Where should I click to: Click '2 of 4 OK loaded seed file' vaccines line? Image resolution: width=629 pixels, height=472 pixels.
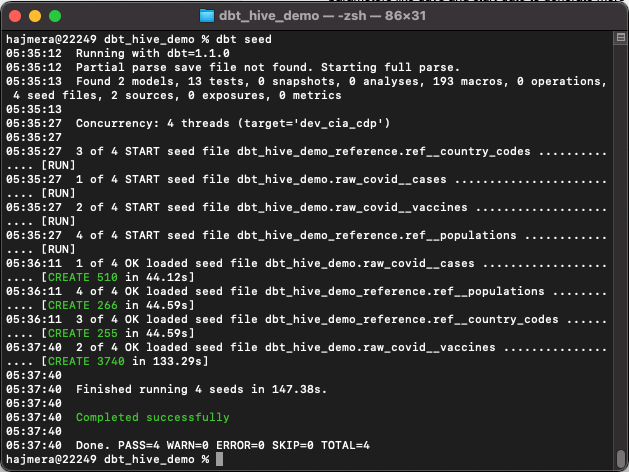(x=341, y=348)
